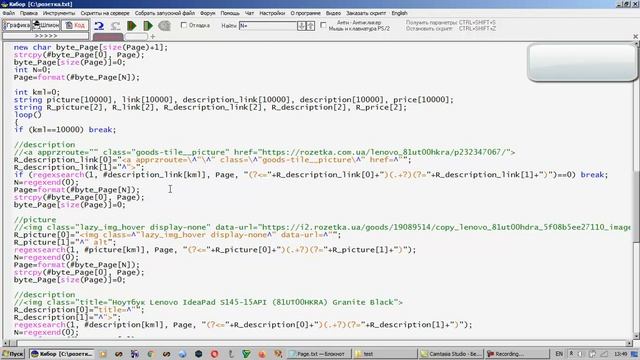Click the search down arrow next to Найти field

point(301,26)
